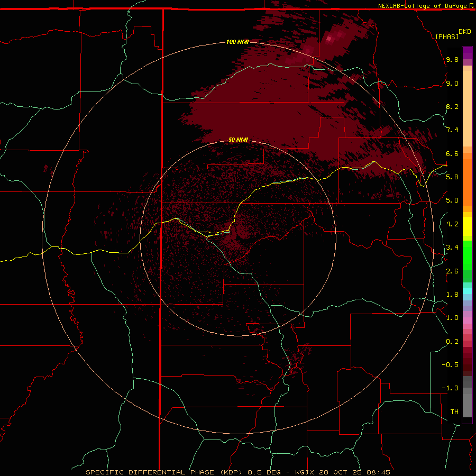Screen dimensions: 476x476
Task: Select the -0.5 scale value
Action: pyautogui.click(x=450, y=365)
